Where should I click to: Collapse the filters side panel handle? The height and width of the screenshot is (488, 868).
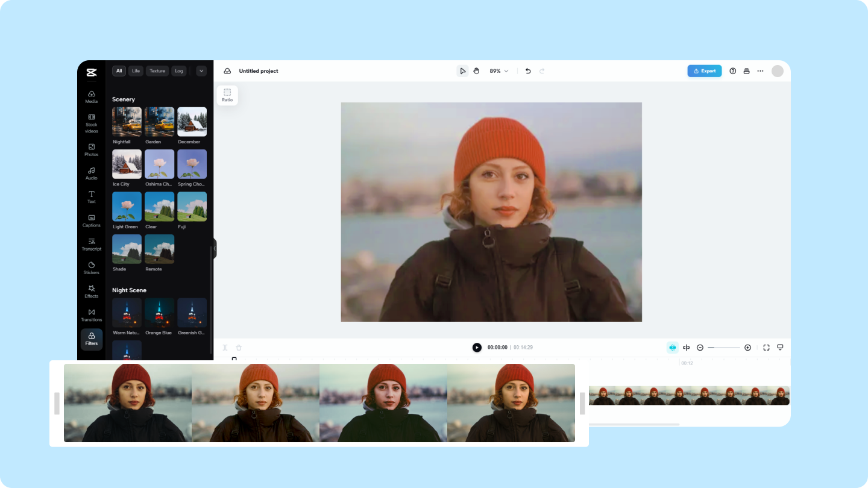point(215,248)
